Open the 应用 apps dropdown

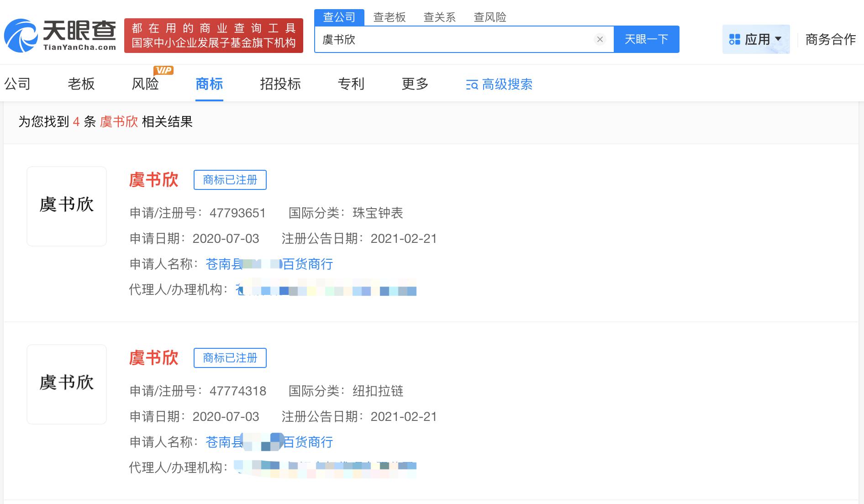[x=756, y=40]
